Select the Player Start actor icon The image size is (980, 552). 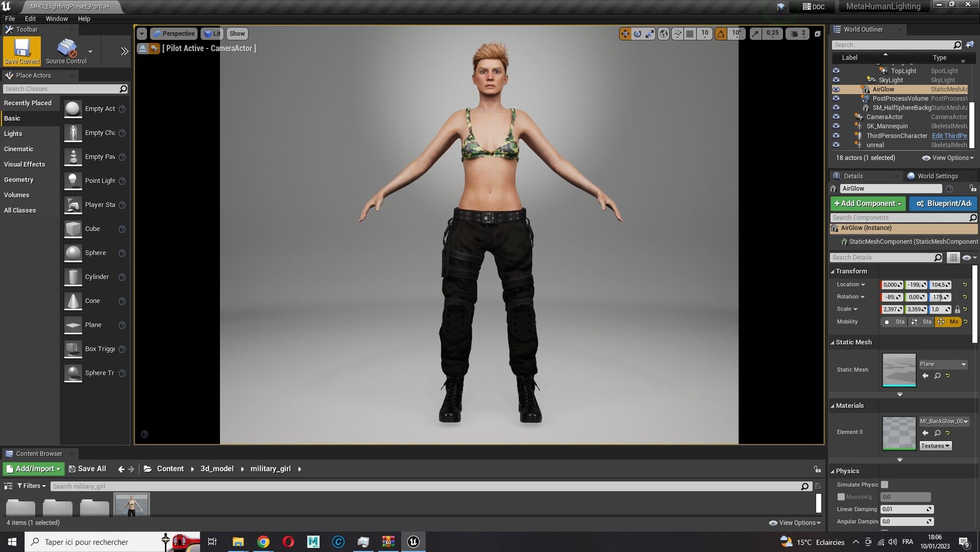point(73,205)
